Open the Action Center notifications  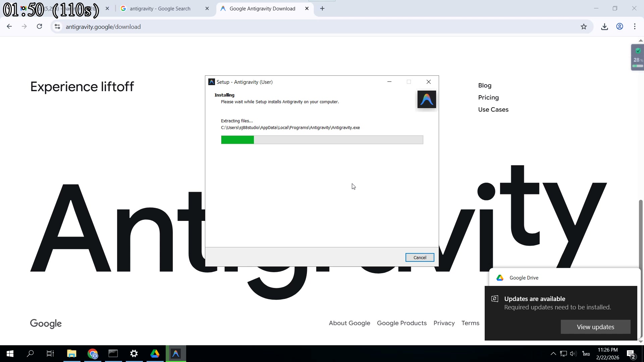click(631, 354)
